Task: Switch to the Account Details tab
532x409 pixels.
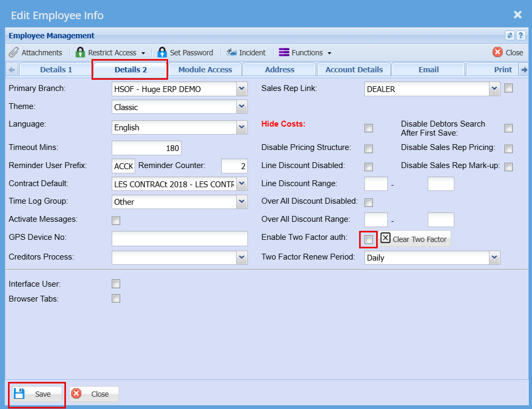Action: tap(354, 70)
